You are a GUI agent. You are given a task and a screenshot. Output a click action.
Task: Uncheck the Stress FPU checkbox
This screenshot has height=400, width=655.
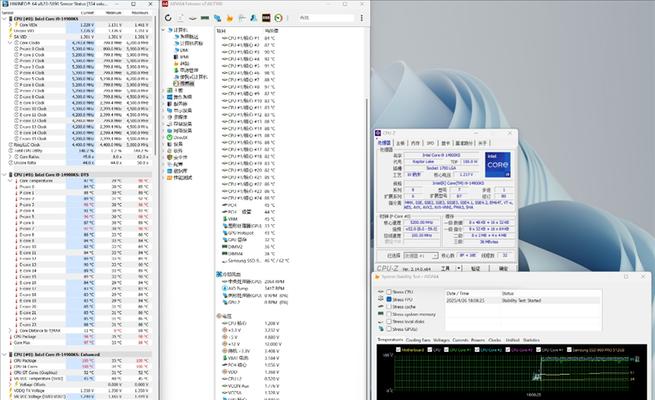coord(389,299)
